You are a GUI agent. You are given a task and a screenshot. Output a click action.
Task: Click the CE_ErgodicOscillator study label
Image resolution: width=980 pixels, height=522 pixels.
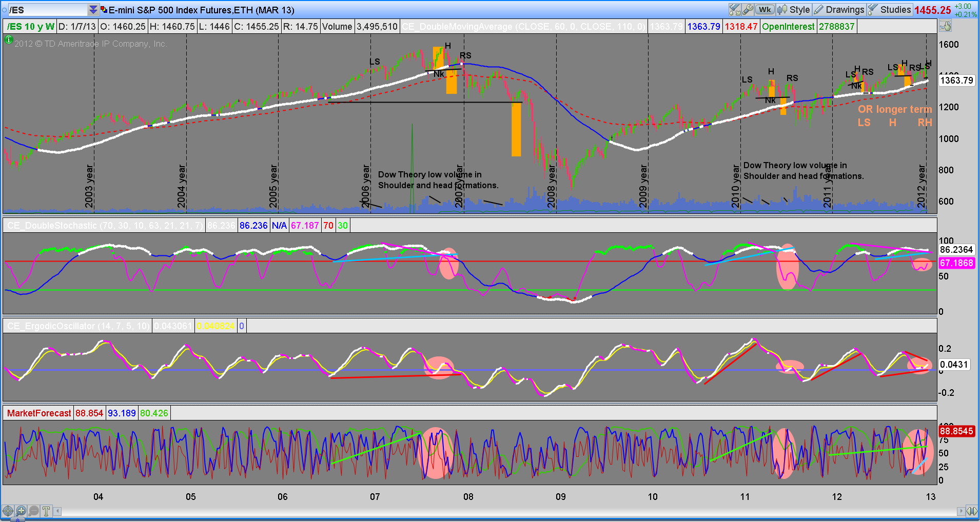(x=79, y=326)
